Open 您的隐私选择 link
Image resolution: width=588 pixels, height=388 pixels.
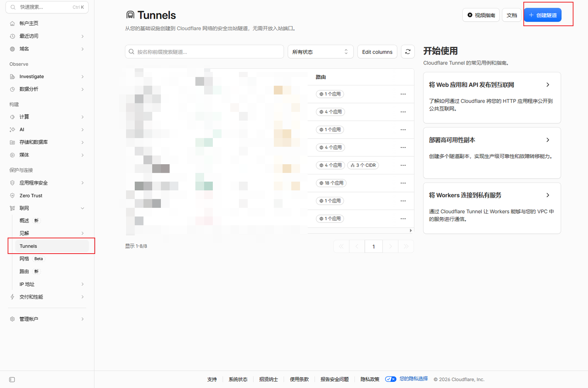pyautogui.click(x=414, y=379)
